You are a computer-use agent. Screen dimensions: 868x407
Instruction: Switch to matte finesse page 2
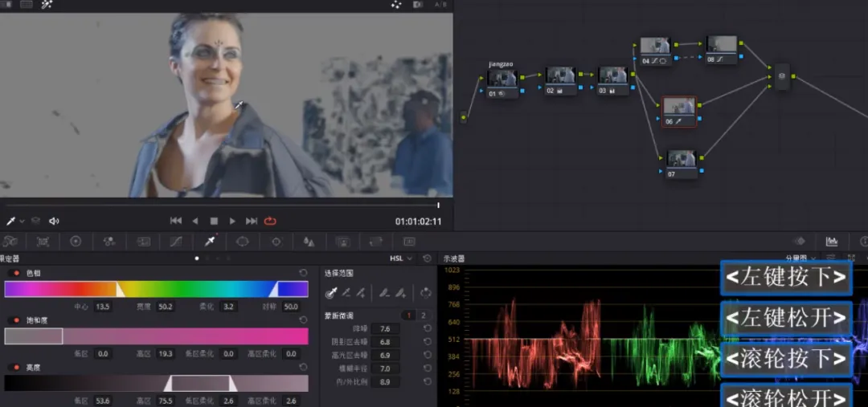424,315
